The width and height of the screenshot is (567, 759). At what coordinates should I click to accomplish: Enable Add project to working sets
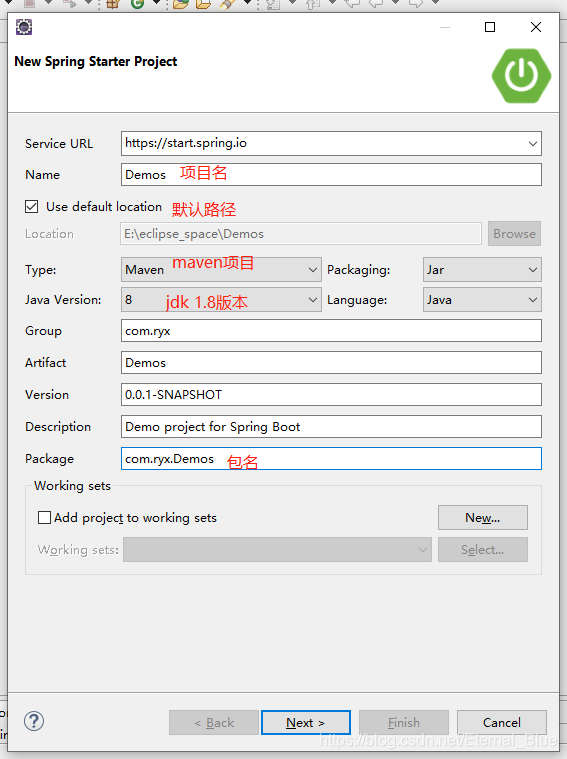(44, 517)
